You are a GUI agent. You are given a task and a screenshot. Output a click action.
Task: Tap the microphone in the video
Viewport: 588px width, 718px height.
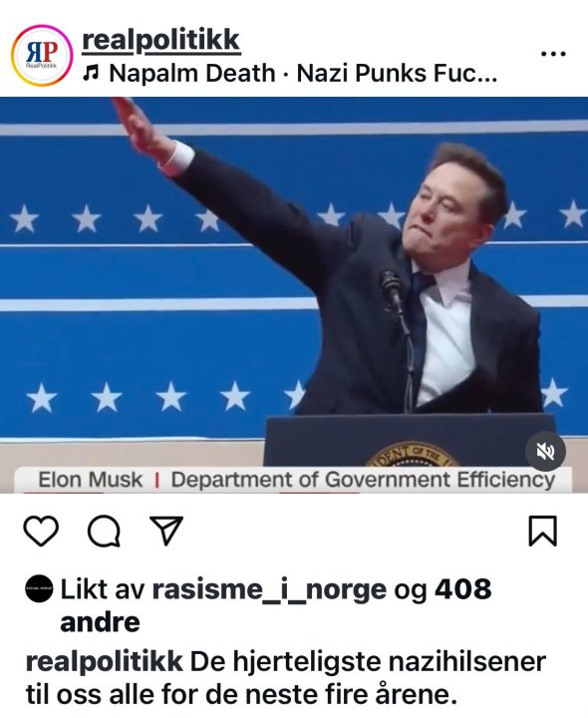pyautogui.click(x=392, y=288)
